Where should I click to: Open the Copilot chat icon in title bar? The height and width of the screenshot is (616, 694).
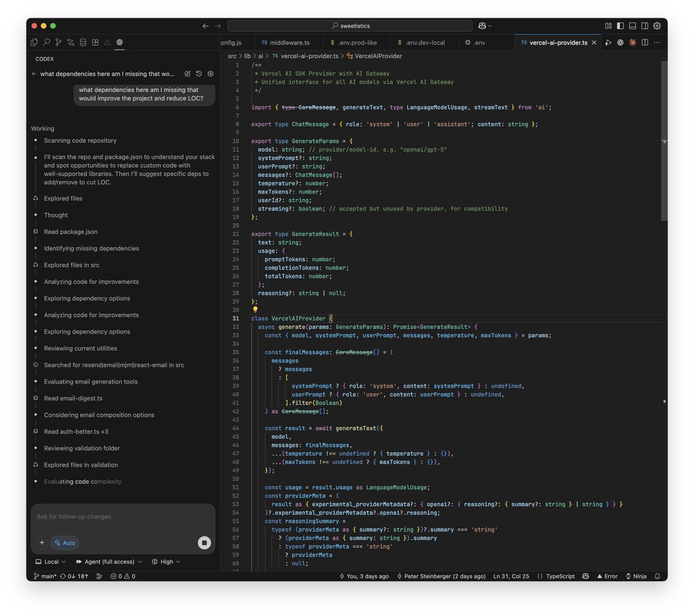pos(482,26)
